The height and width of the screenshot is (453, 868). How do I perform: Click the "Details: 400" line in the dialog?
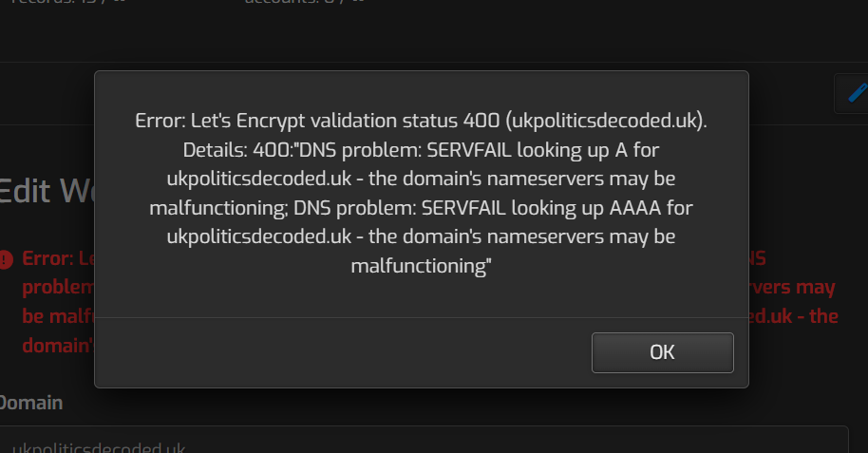coord(421,150)
